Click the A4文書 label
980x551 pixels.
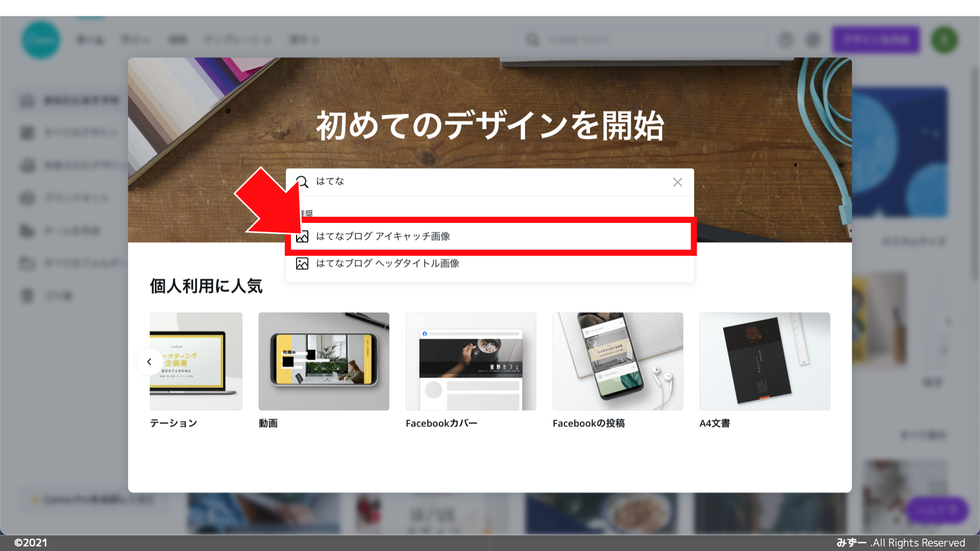(715, 423)
